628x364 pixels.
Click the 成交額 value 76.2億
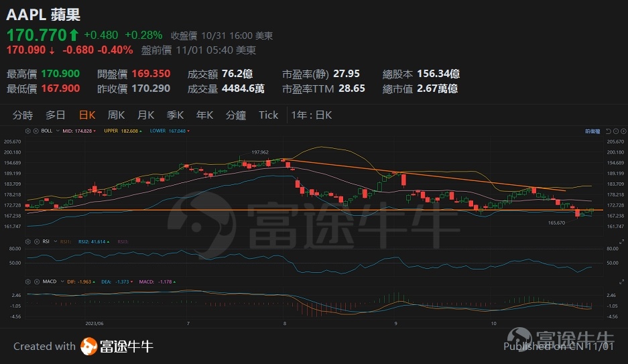[x=237, y=74]
